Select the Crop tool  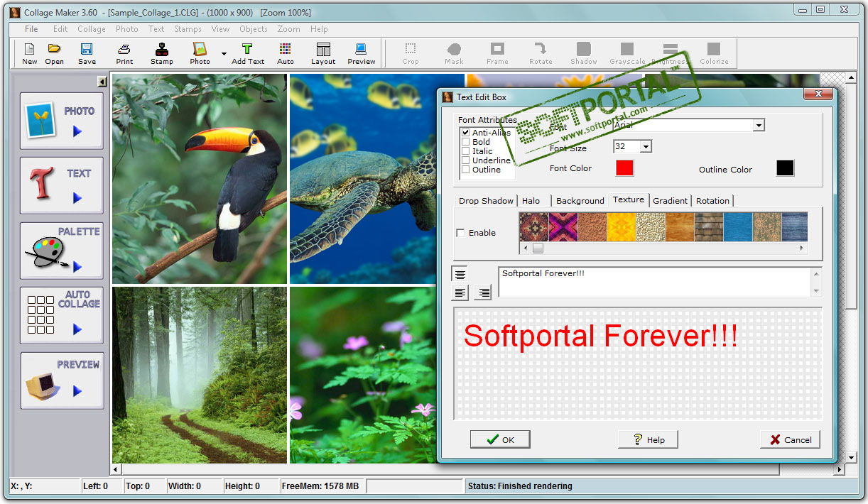(411, 53)
